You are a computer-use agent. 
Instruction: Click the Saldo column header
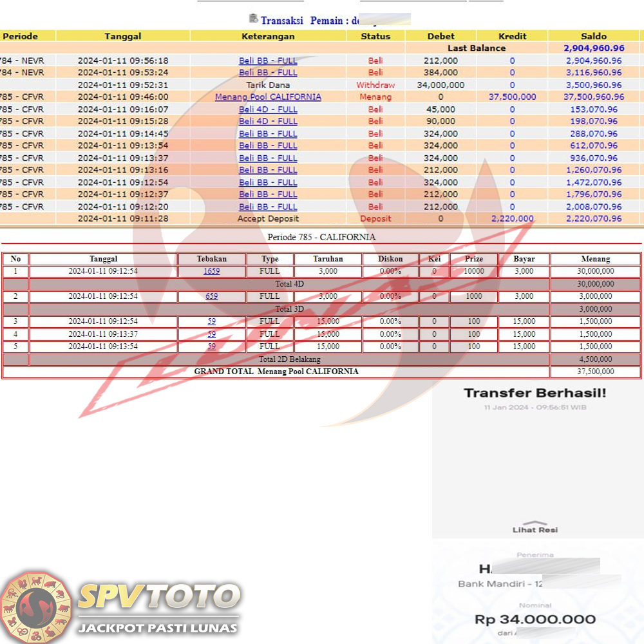pyautogui.click(x=593, y=36)
